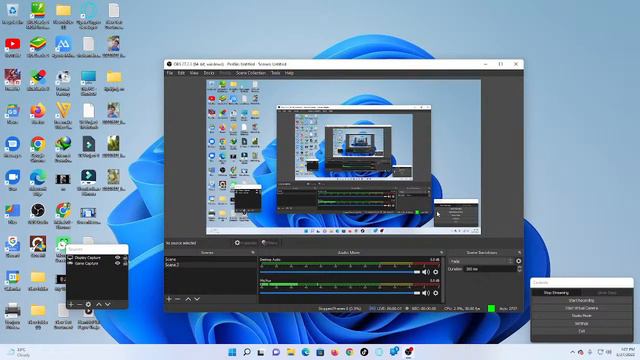Mute Mic/Aux speaker icon
This screenshot has width=640, height=360.
[x=426, y=293]
